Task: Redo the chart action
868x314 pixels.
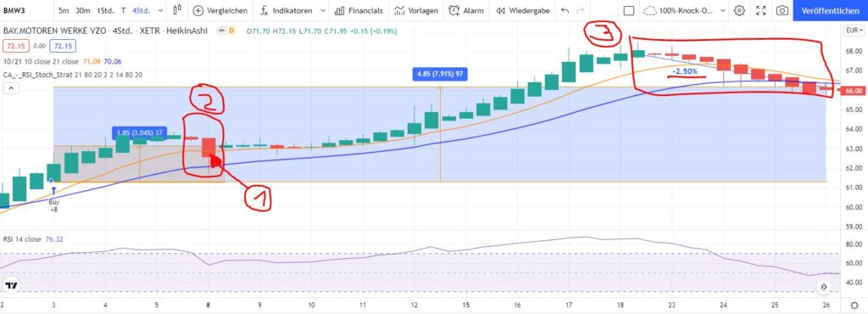Action: point(580,10)
